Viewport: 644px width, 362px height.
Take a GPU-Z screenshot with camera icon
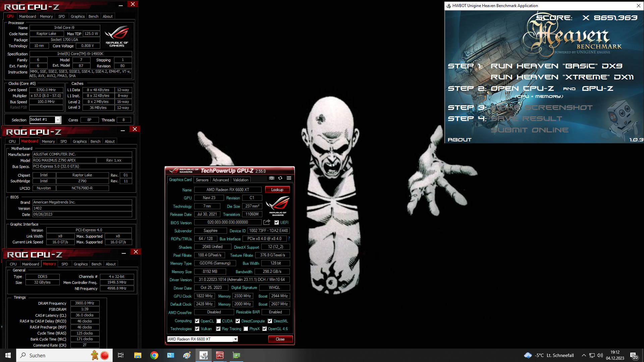tap(272, 178)
